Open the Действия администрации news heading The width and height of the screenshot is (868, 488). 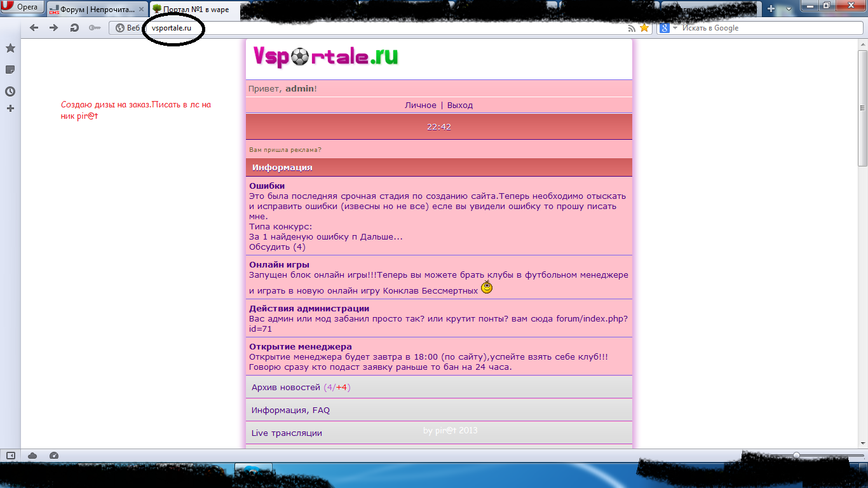[309, 309]
